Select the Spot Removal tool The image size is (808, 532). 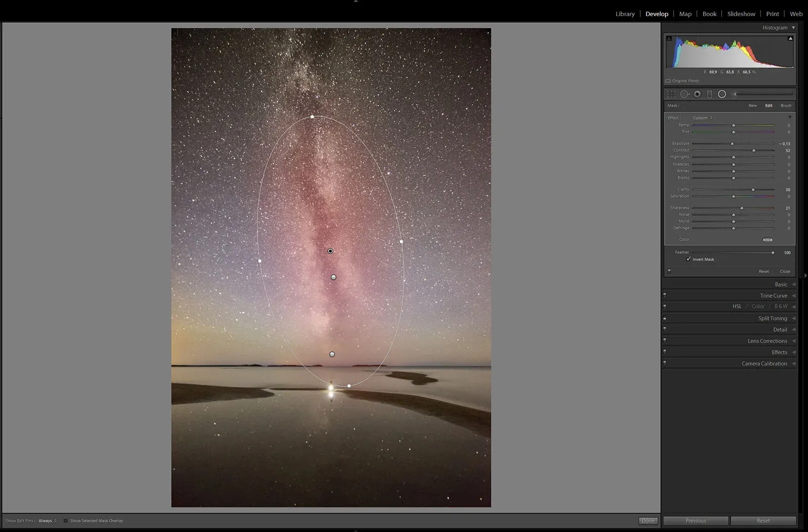coord(684,94)
